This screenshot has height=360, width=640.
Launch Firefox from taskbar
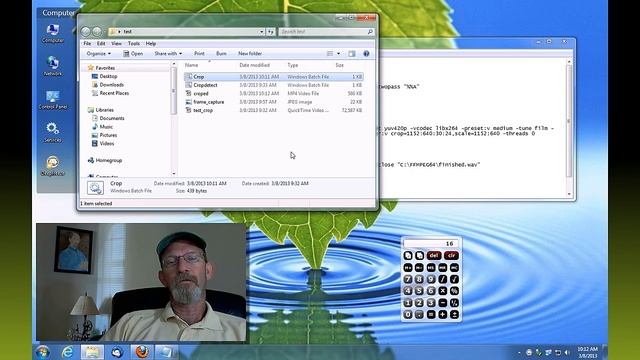[x=142, y=352]
